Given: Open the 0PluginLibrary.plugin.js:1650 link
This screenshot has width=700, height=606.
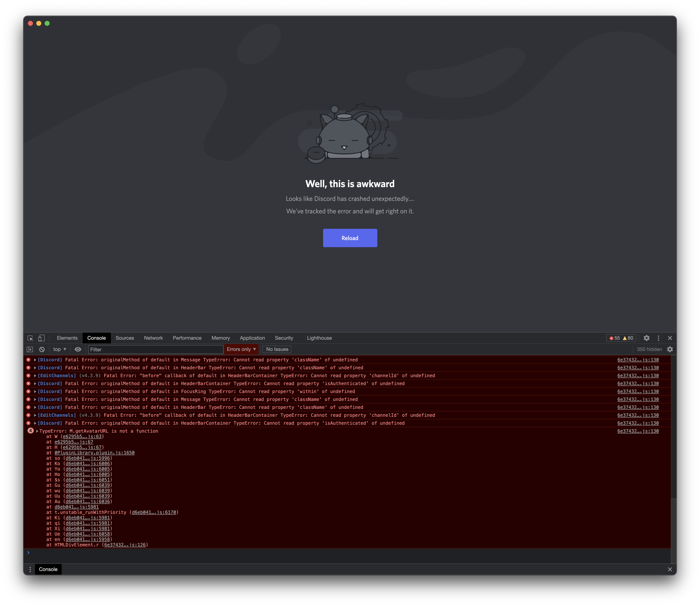Looking at the screenshot, I should click(x=94, y=453).
